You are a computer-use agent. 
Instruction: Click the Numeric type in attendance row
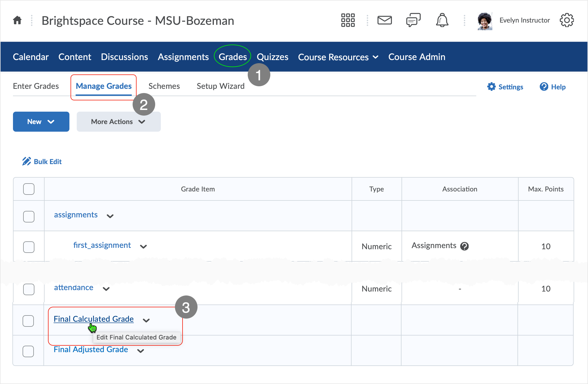coord(377,289)
